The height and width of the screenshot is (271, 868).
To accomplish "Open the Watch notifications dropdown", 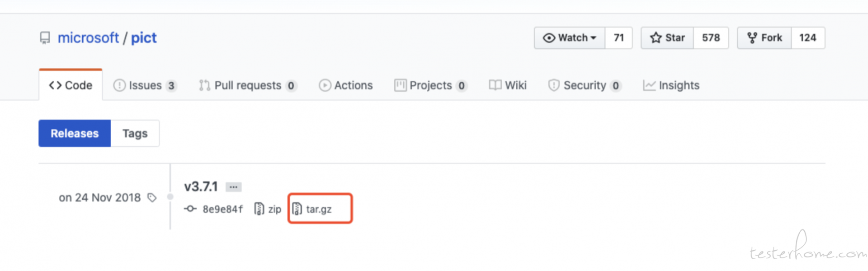I will click(570, 38).
